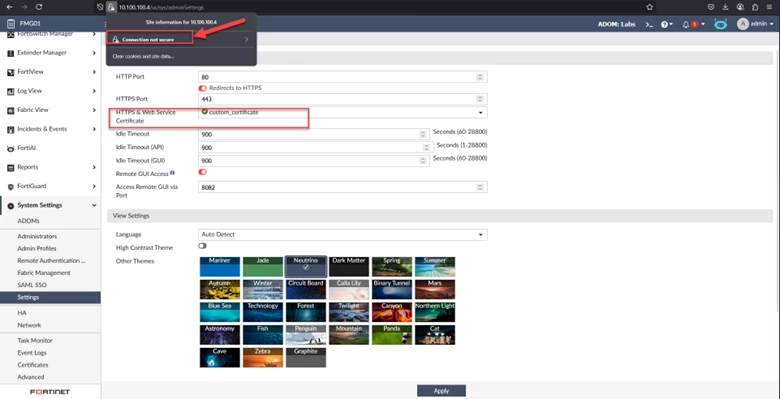Select the Circuit Board theme thumbnail

[305, 290]
